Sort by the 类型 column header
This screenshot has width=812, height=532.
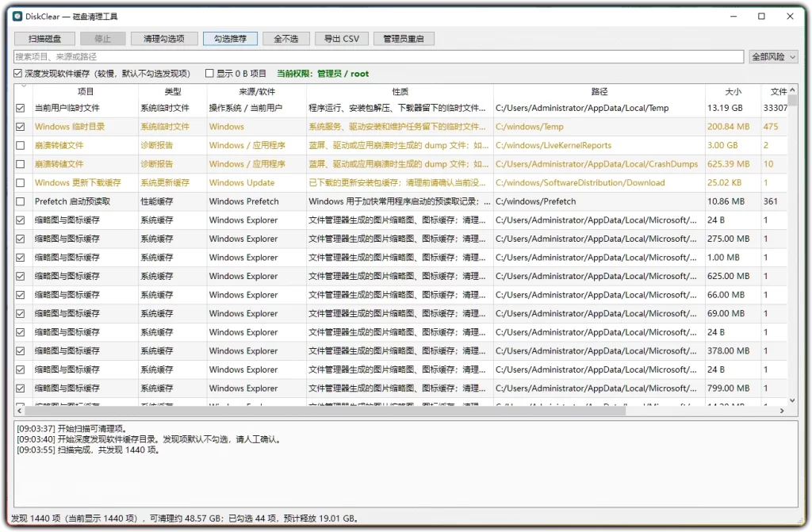[172, 92]
